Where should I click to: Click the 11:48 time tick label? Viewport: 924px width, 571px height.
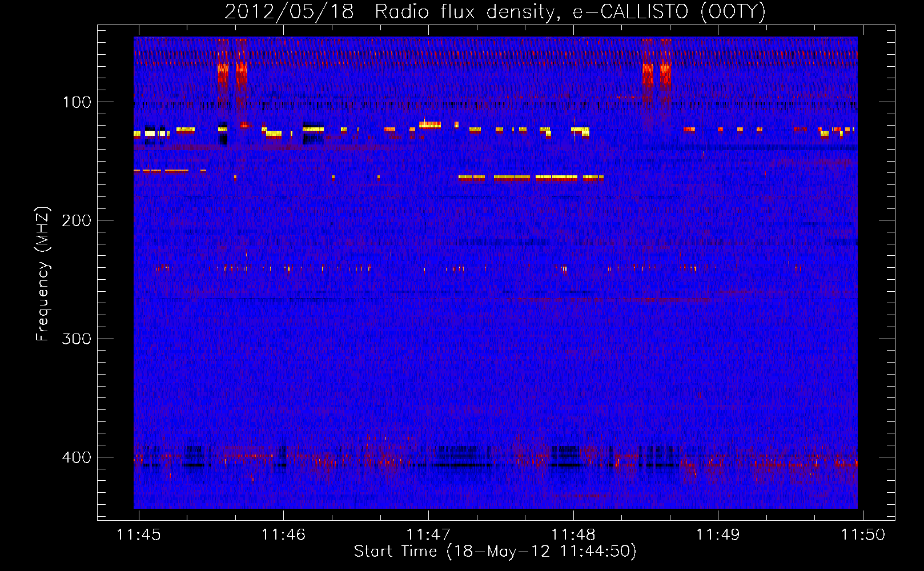(573, 534)
